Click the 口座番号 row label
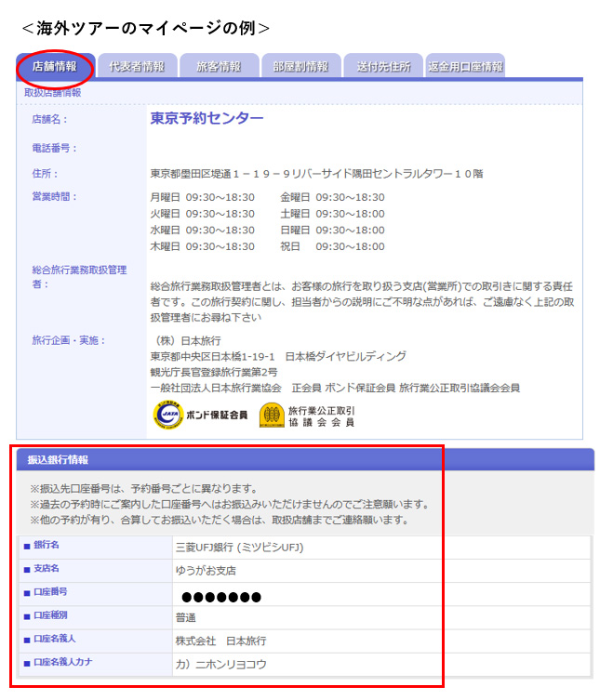613x700 pixels. pyautogui.click(x=50, y=592)
